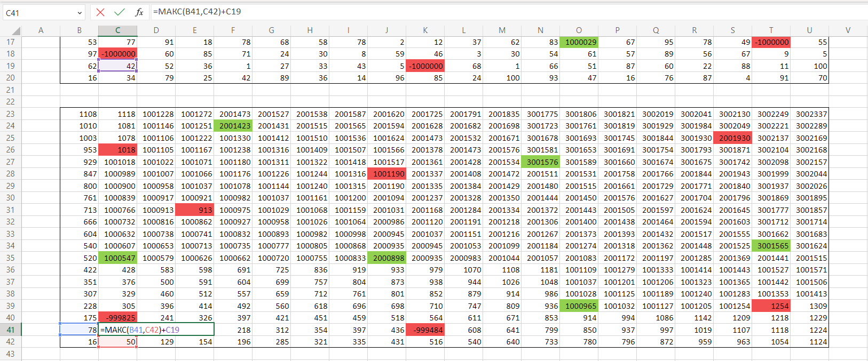Select the row 41 header

[11, 330]
